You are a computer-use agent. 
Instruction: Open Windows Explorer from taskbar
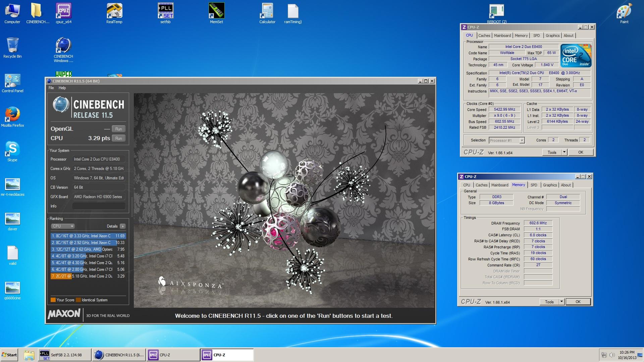[29, 355]
